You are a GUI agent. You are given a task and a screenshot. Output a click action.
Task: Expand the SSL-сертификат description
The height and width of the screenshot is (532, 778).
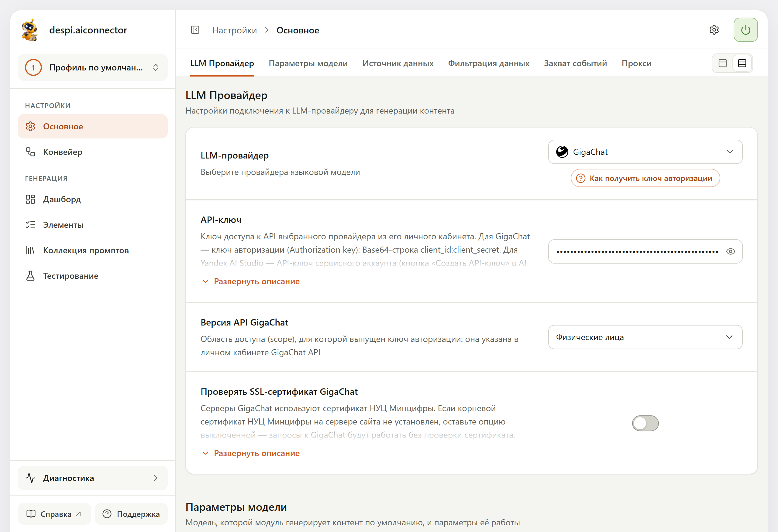(251, 453)
